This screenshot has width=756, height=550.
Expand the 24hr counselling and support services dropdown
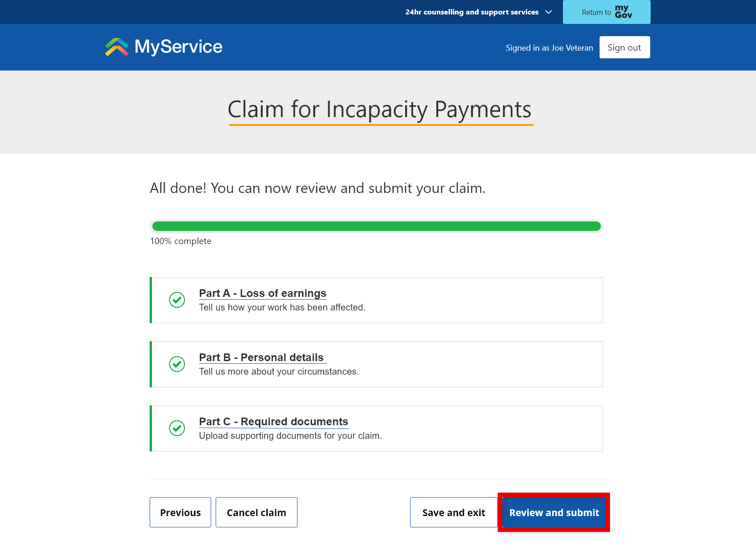pyautogui.click(x=548, y=12)
